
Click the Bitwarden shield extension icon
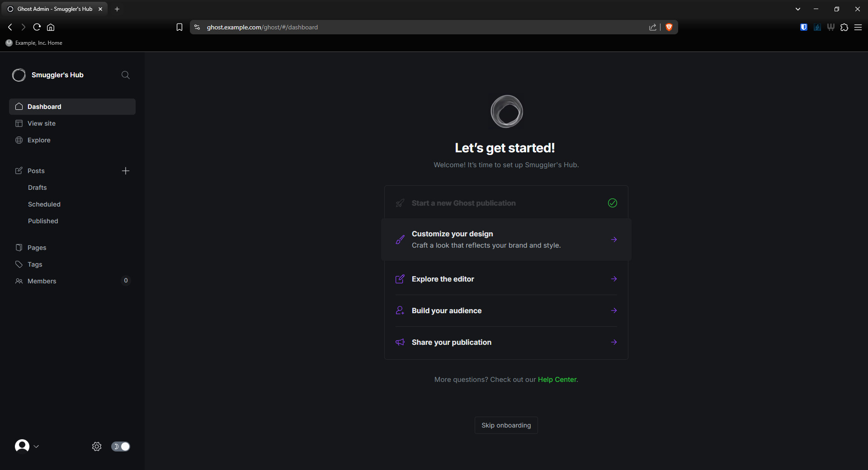point(804,27)
